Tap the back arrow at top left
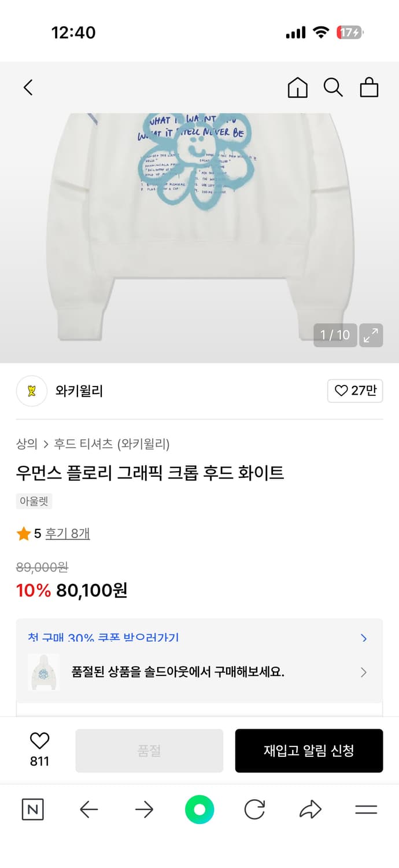 pos(28,87)
